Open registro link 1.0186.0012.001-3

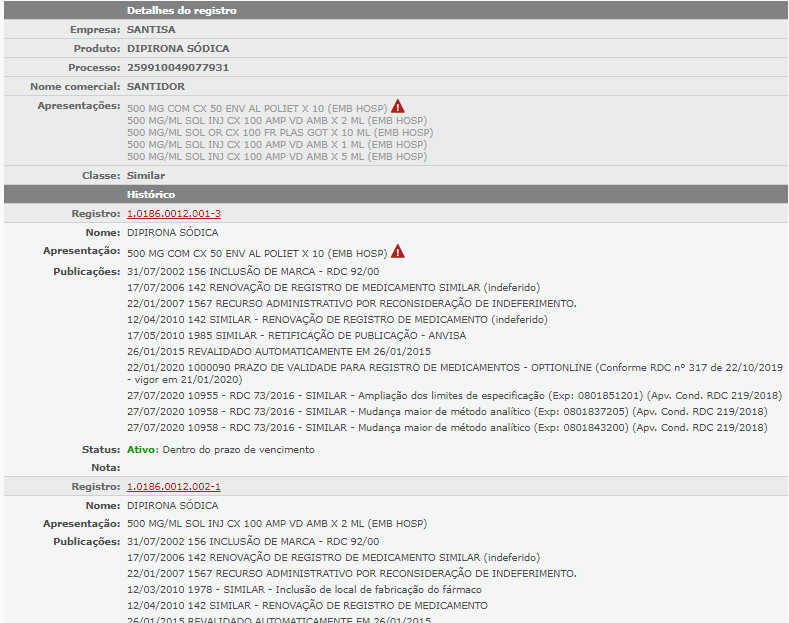[174, 213]
